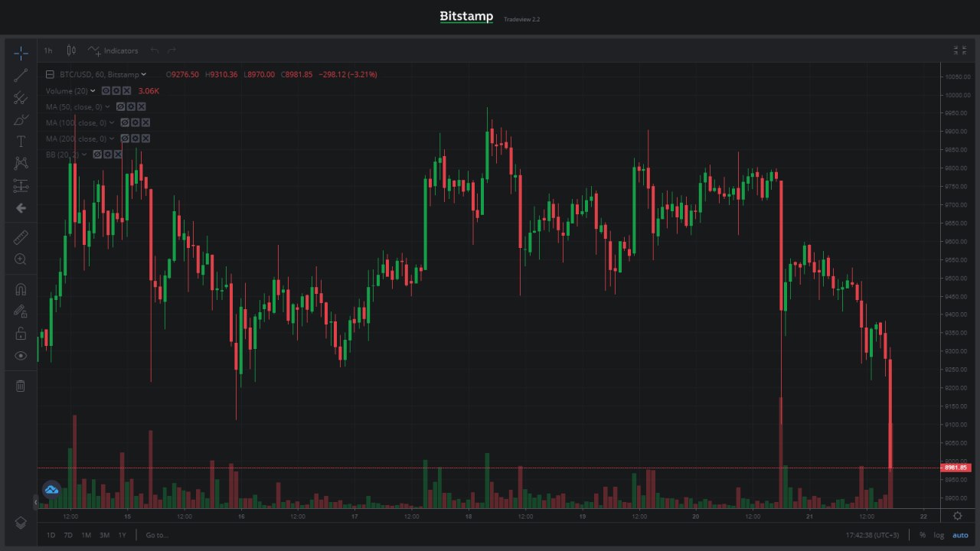Activate the ruler measure tool
Viewport: 980px width, 551px height.
21,237
